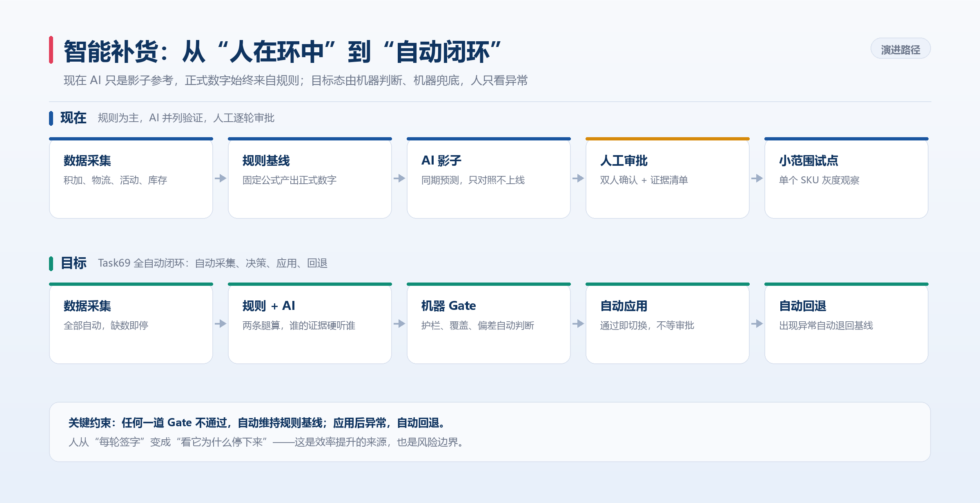980x503 pixels.
Task: Click the text 出现异常自动退回基线
Action: coord(826,325)
